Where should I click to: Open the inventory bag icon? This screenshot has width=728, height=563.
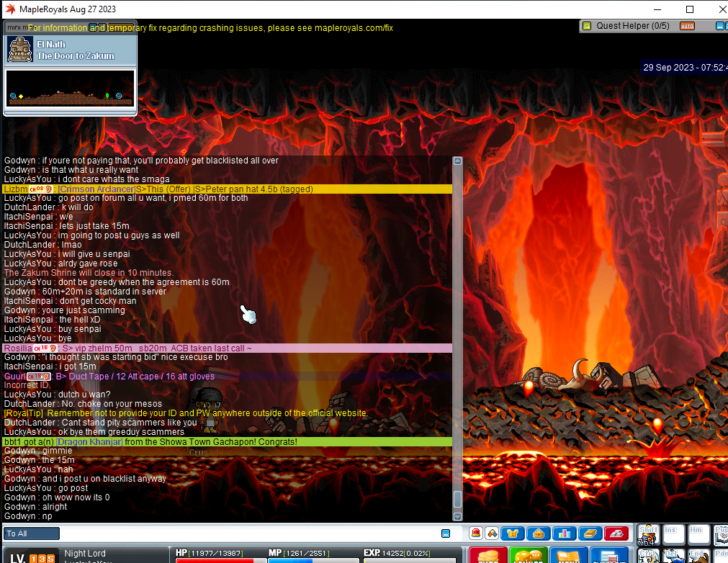point(538,533)
